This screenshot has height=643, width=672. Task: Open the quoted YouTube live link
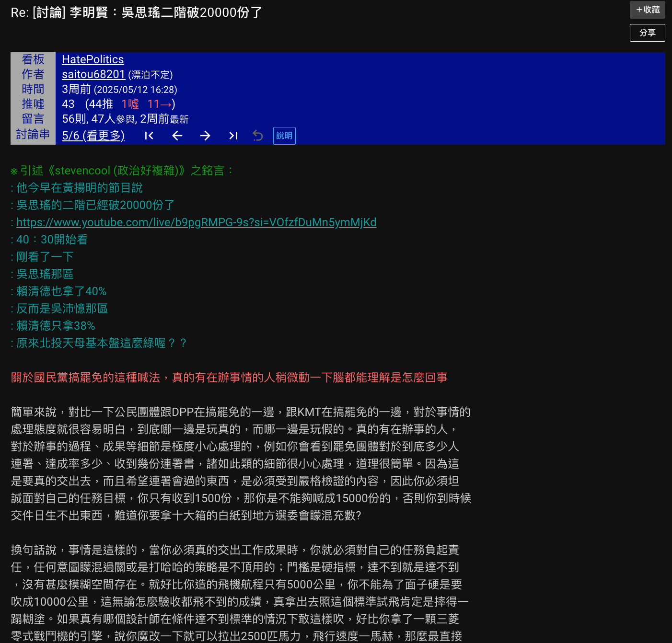pyautogui.click(x=196, y=222)
